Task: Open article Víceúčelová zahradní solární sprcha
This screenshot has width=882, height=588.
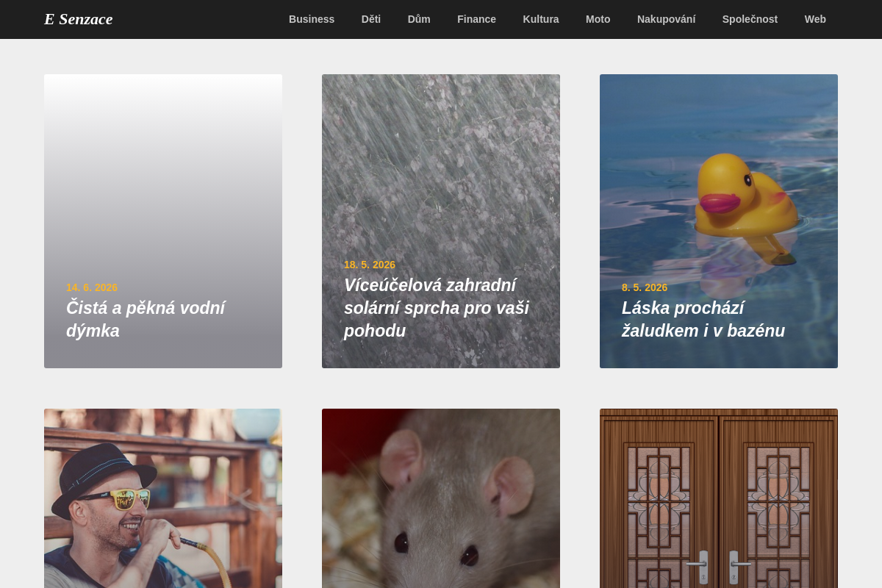Action: coord(437,308)
